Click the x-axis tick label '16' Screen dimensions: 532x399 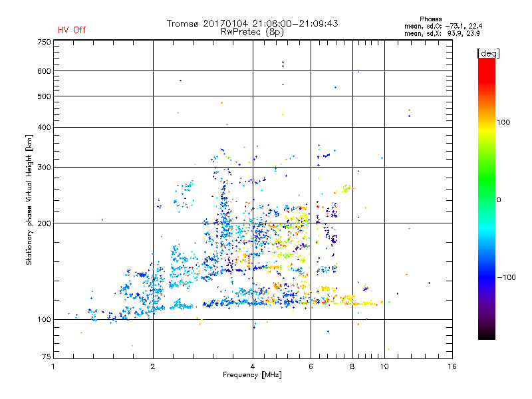tap(452, 366)
